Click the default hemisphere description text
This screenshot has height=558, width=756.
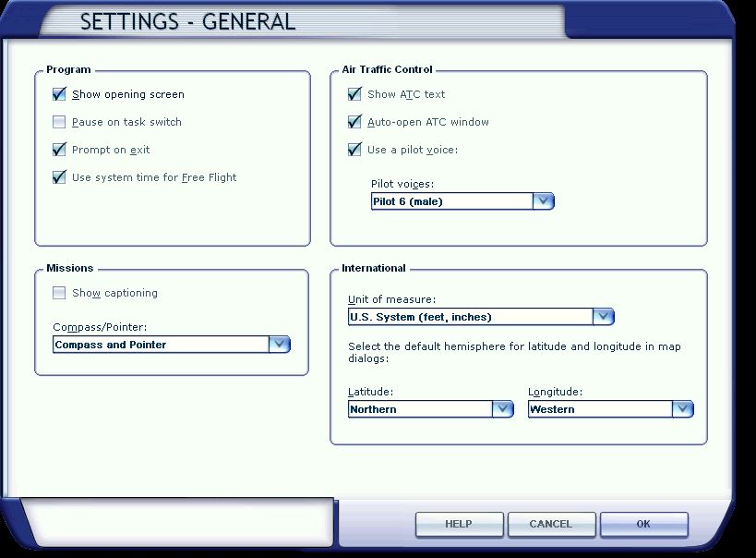[x=514, y=352]
